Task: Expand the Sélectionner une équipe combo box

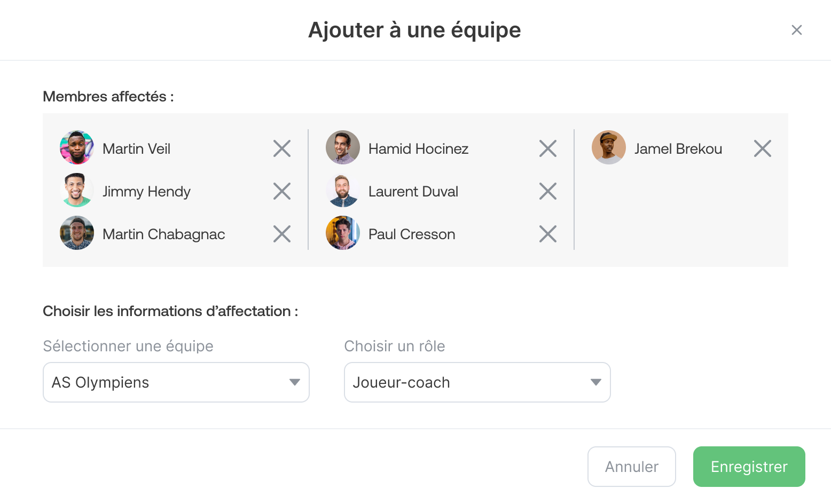Action: (x=176, y=382)
